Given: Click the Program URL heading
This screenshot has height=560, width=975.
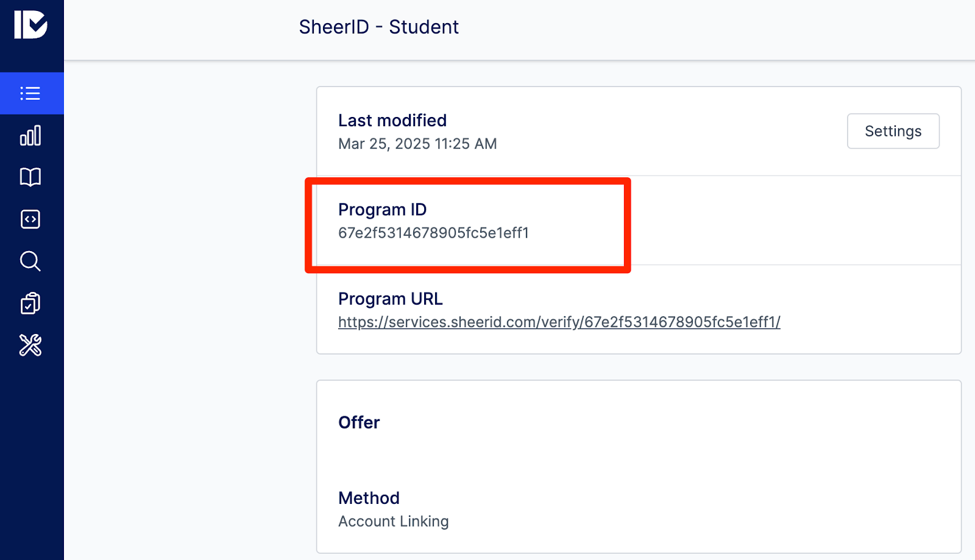Looking at the screenshot, I should 390,299.
